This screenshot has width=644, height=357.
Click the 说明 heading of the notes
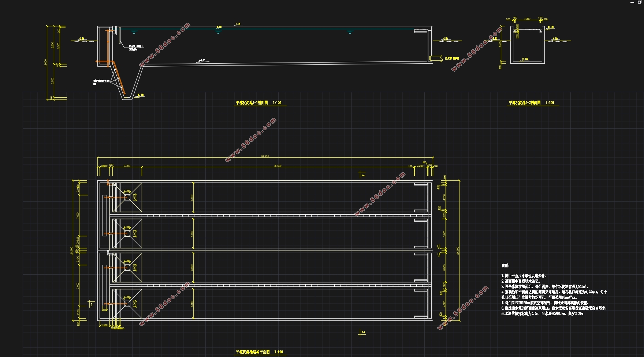click(x=505, y=266)
